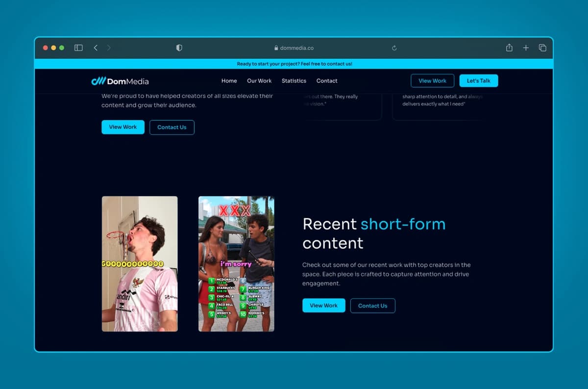Open the privacy shield icon

pyautogui.click(x=179, y=48)
